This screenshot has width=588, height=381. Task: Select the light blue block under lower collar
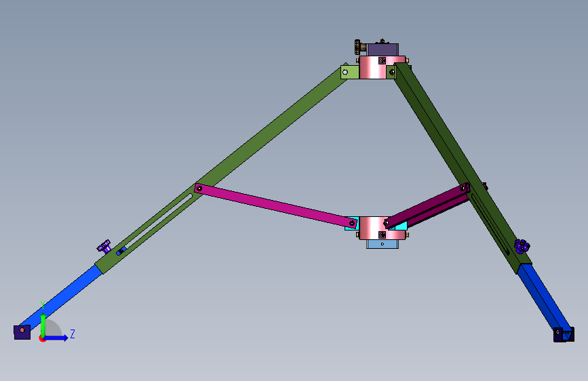point(382,244)
